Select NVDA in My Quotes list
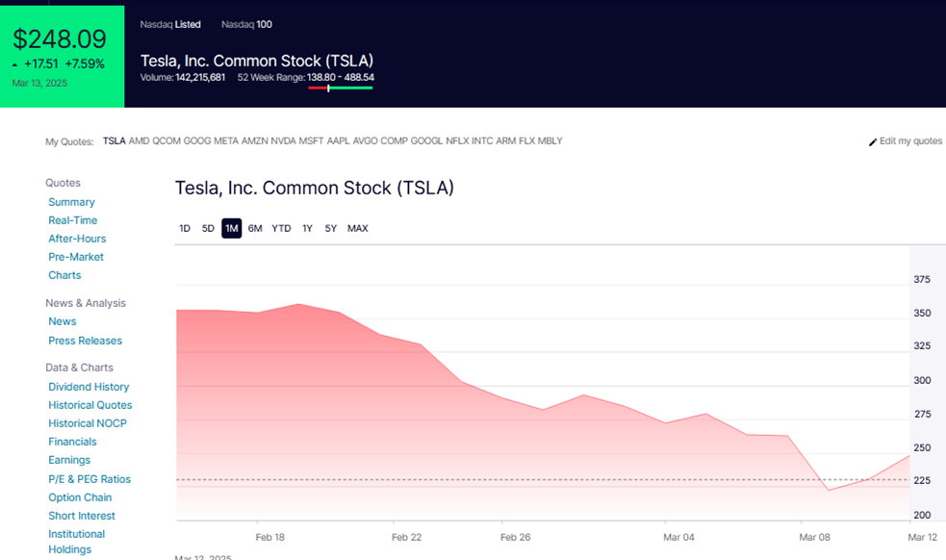The image size is (946, 560). pos(283,140)
